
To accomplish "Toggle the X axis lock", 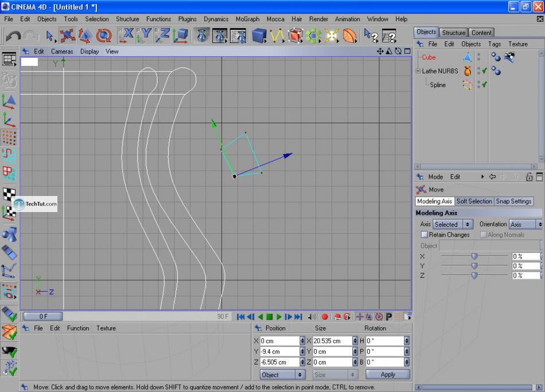I will [126, 36].
